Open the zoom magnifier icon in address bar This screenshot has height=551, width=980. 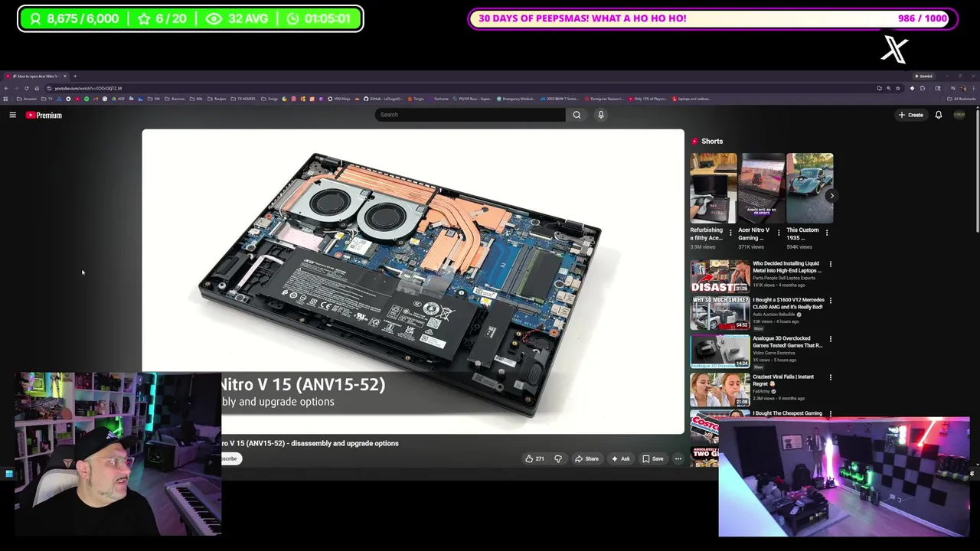(x=888, y=88)
